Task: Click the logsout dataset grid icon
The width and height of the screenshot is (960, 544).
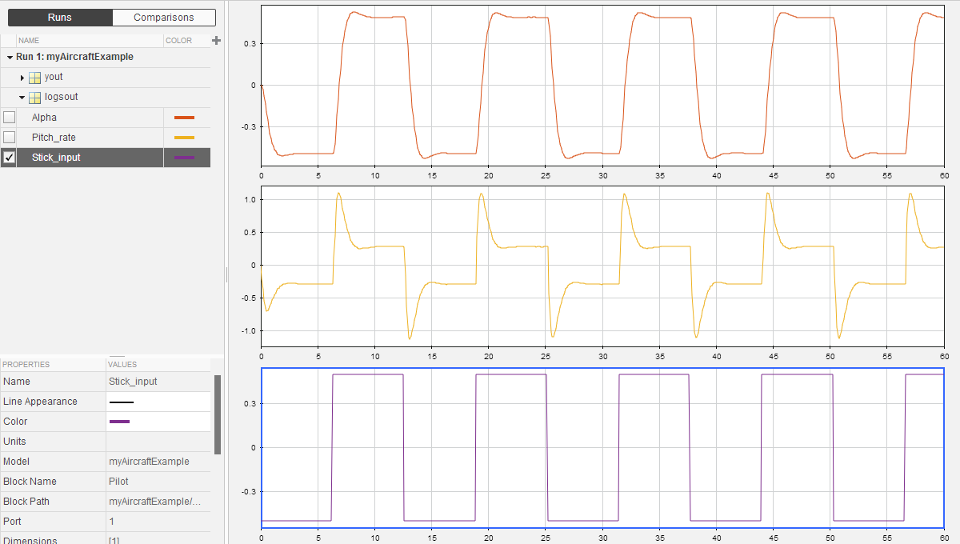Action: point(35,97)
